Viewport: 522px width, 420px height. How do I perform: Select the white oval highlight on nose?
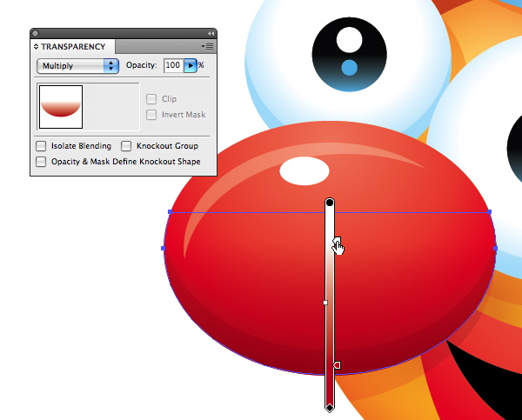(304, 170)
